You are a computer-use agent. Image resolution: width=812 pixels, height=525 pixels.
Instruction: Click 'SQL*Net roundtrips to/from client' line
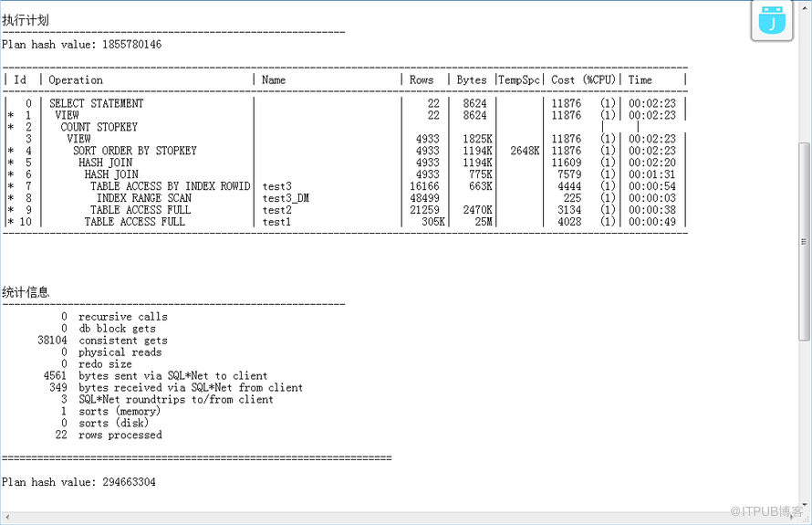click(176, 400)
